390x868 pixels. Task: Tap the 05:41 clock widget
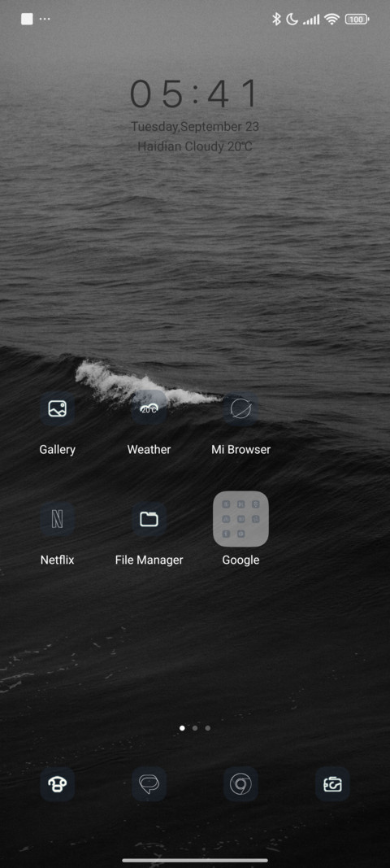195,94
